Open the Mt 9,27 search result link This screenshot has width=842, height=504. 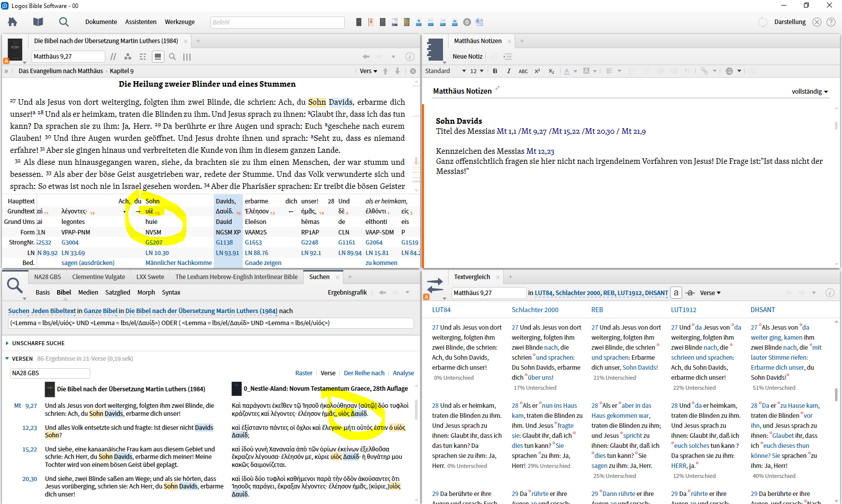(26, 406)
